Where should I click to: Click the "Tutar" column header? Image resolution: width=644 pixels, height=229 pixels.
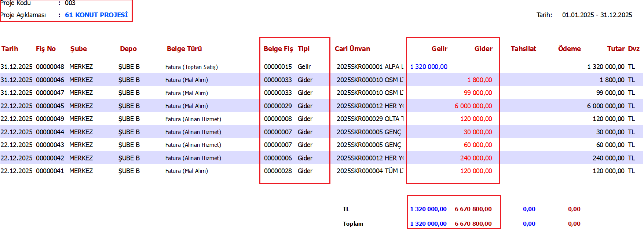click(616, 49)
